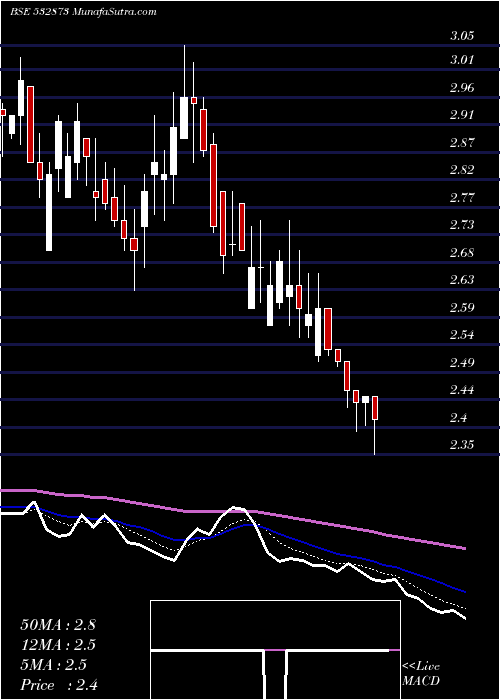Click the 2.63 price axis label

(x=462, y=280)
